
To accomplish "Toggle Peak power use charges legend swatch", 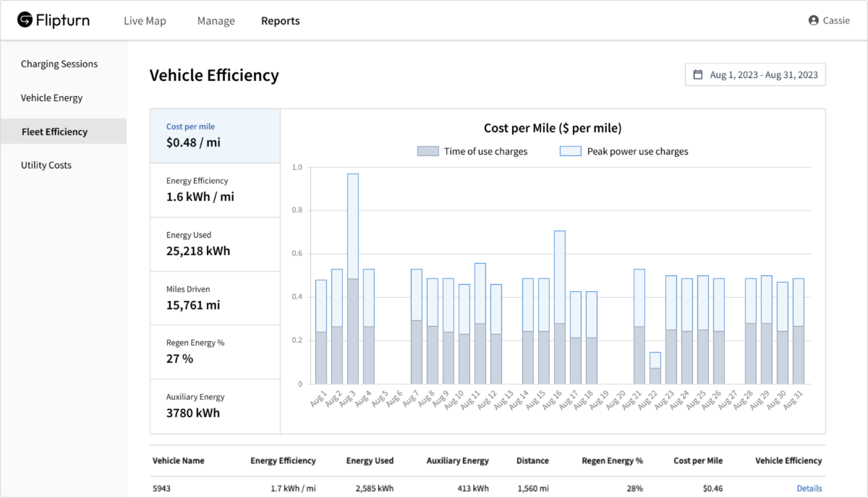I will pyautogui.click(x=571, y=152).
